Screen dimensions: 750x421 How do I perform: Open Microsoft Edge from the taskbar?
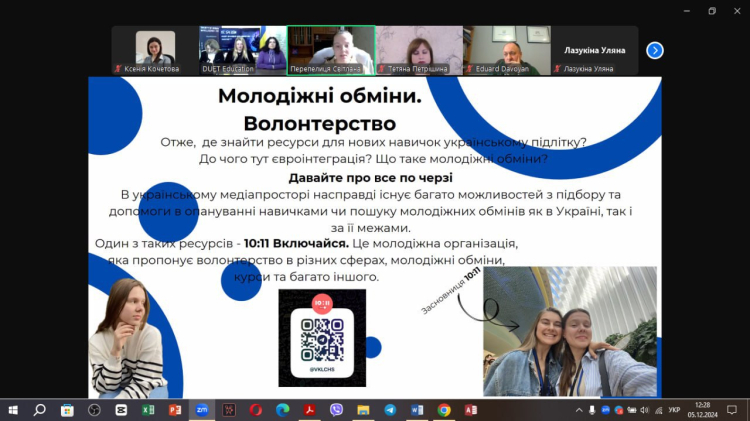pyautogui.click(x=283, y=409)
